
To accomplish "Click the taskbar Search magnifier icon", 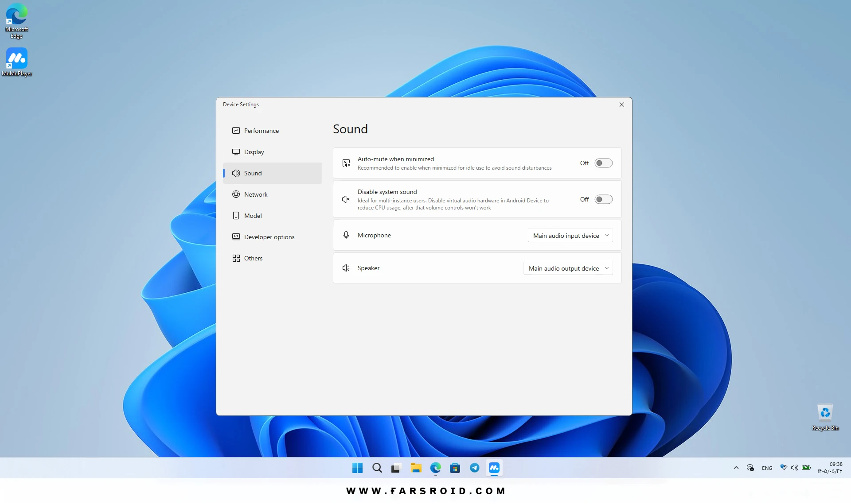I will [x=377, y=468].
